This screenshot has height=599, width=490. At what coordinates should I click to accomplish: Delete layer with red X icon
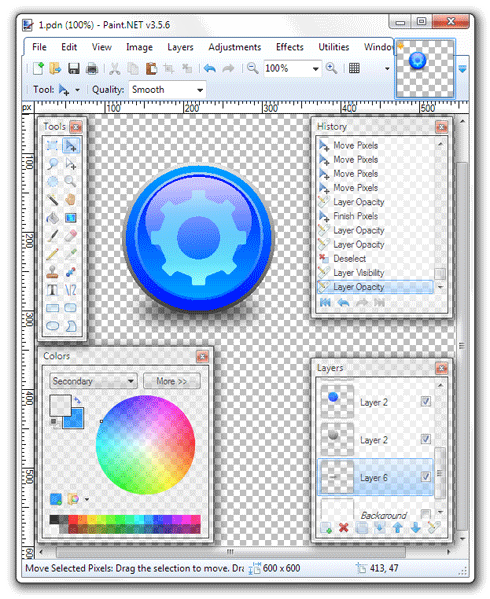(x=344, y=528)
